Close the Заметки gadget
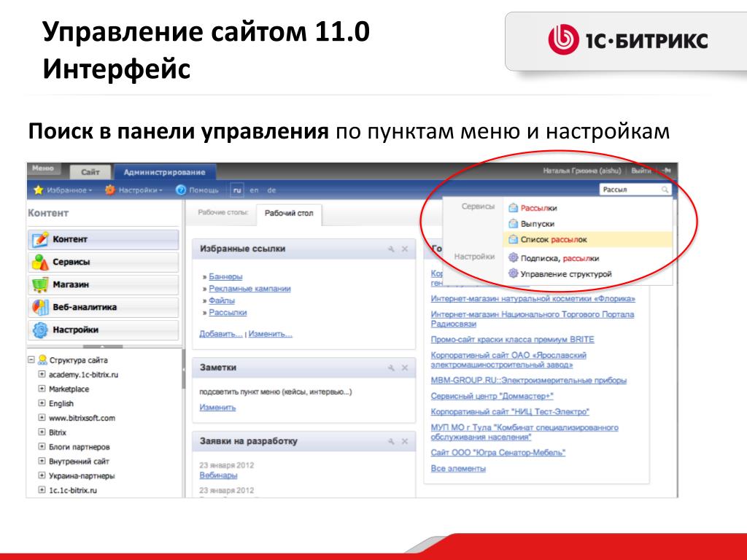The height and width of the screenshot is (560, 747). (x=405, y=367)
